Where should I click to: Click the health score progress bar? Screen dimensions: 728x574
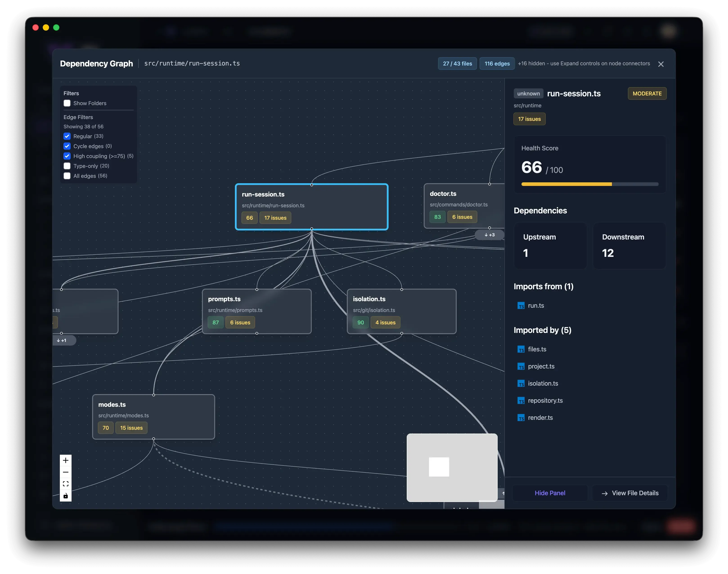coord(590,184)
